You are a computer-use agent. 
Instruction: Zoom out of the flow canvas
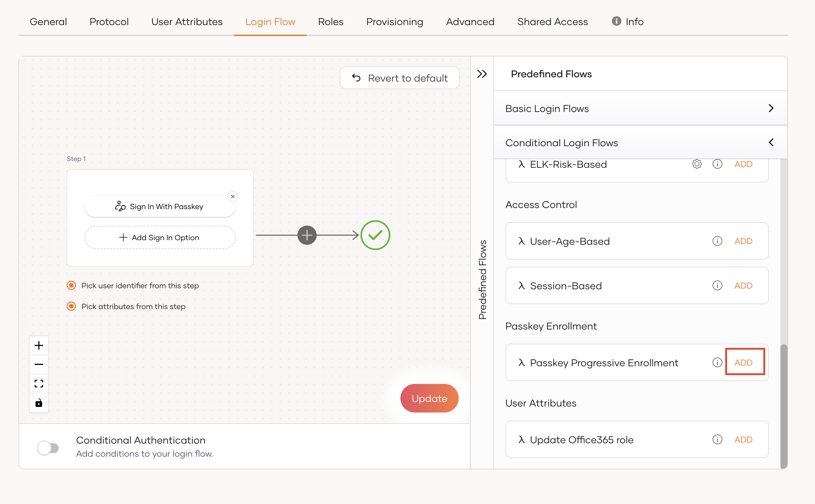pos(39,364)
